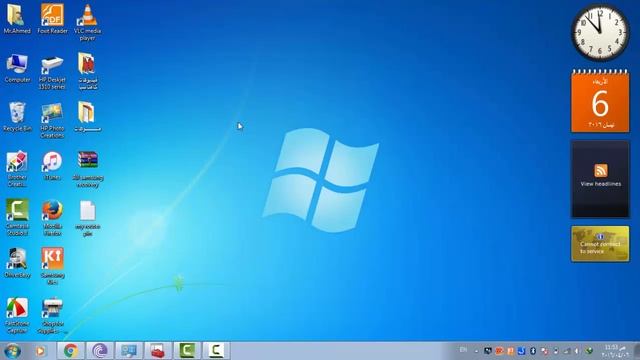Open the Windows Start menu orb

point(12,351)
